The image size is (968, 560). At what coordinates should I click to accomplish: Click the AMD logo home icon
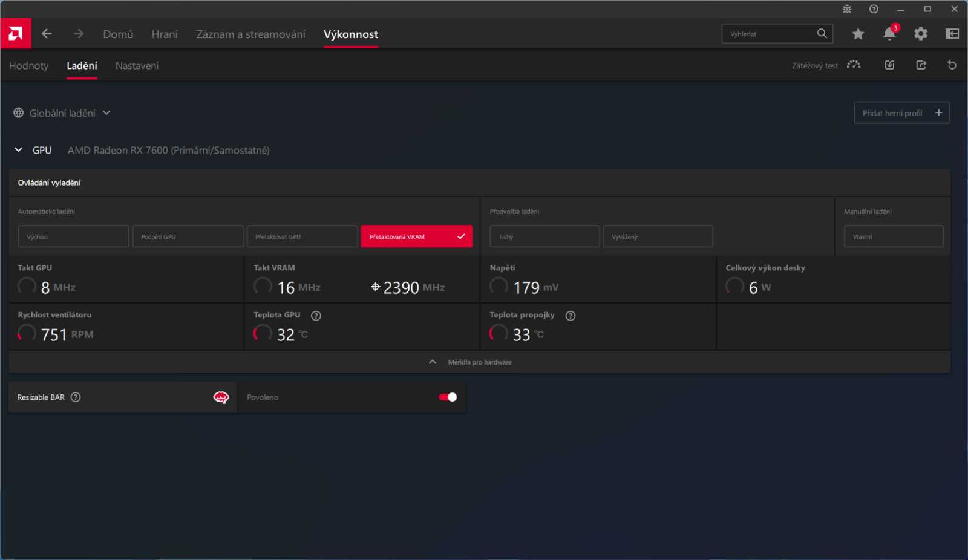pyautogui.click(x=16, y=34)
